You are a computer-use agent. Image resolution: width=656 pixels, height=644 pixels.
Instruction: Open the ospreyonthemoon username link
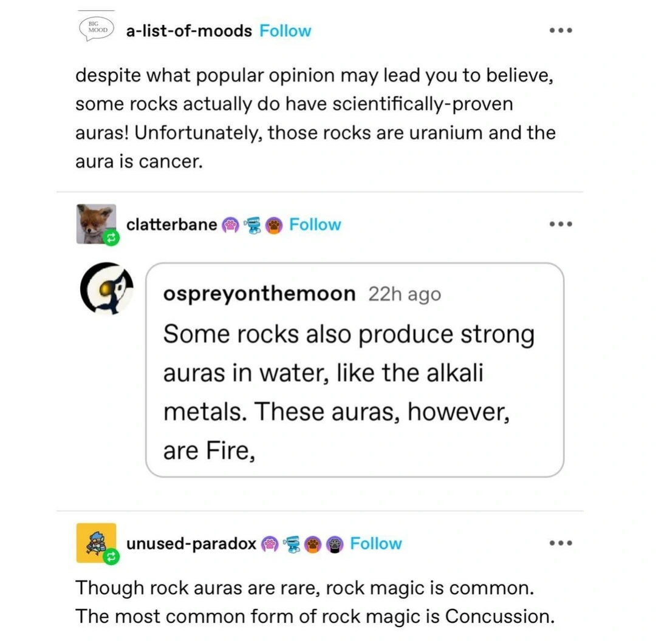click(x=259, y=294)
